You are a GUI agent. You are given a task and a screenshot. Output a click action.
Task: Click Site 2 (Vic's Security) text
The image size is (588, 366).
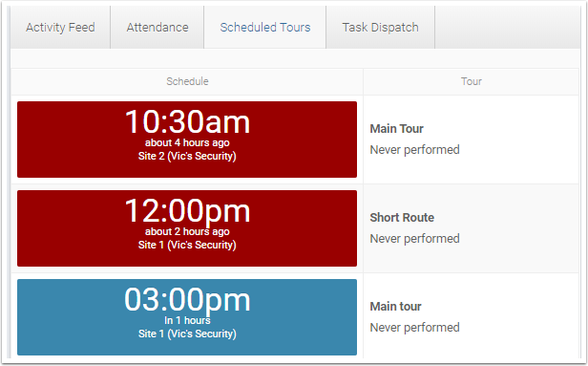click(187, 156)
